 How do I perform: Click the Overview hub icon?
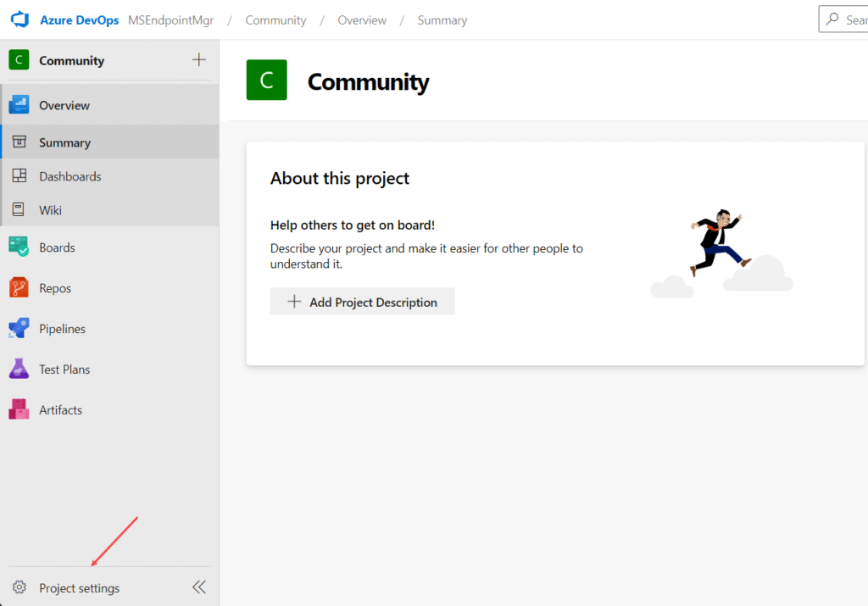tap(19, 104)
